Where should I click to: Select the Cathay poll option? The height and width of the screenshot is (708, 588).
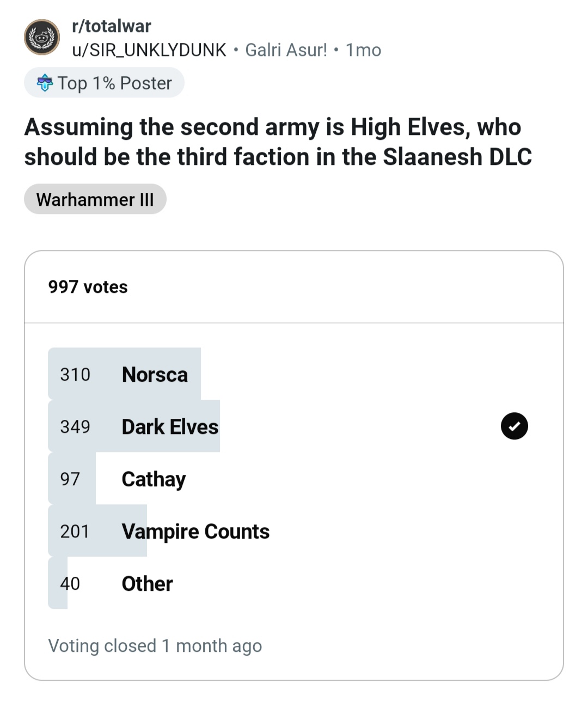tap(294, 479)
